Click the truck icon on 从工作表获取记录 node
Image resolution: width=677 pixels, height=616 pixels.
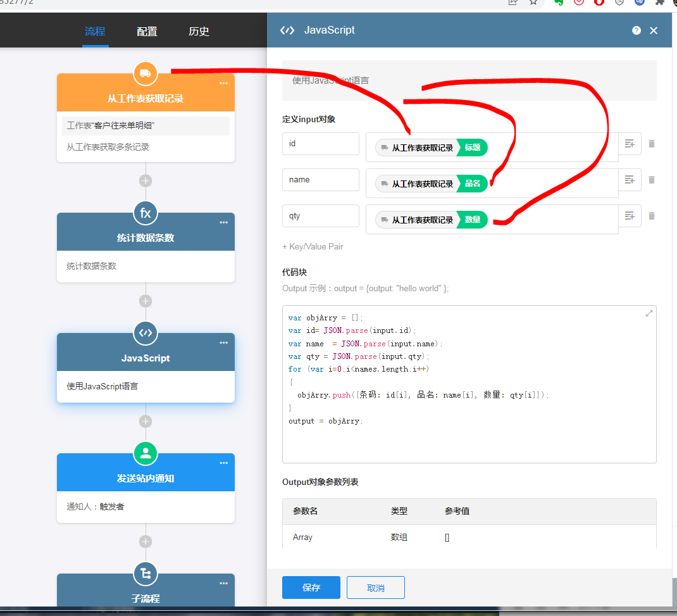pos(146,73)
